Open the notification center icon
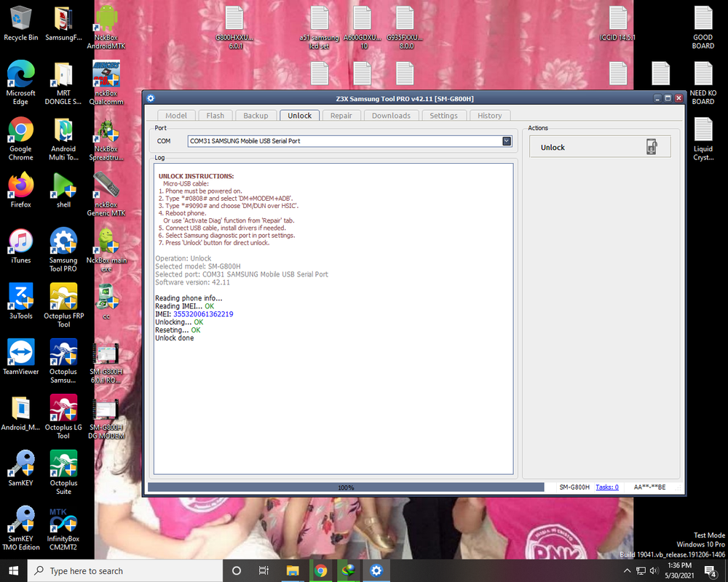This screenshot has height=582, width=728. pyautogui.click(x=711, y=572)
